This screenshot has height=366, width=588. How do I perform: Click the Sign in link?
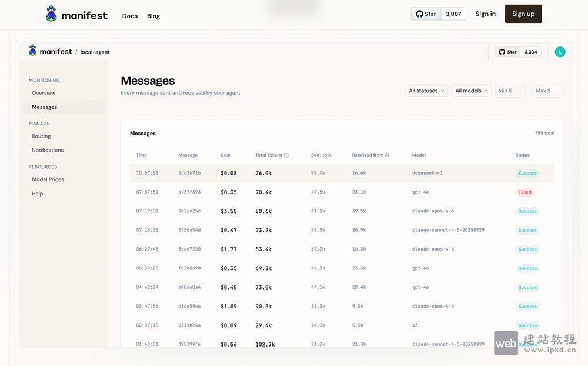(x=485, y=14)
